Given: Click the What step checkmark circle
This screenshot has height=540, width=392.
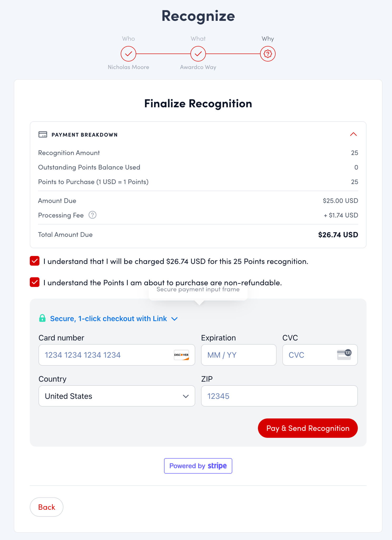Looking at the screenshot, I should pyautogui.click(x=198, y=54).
